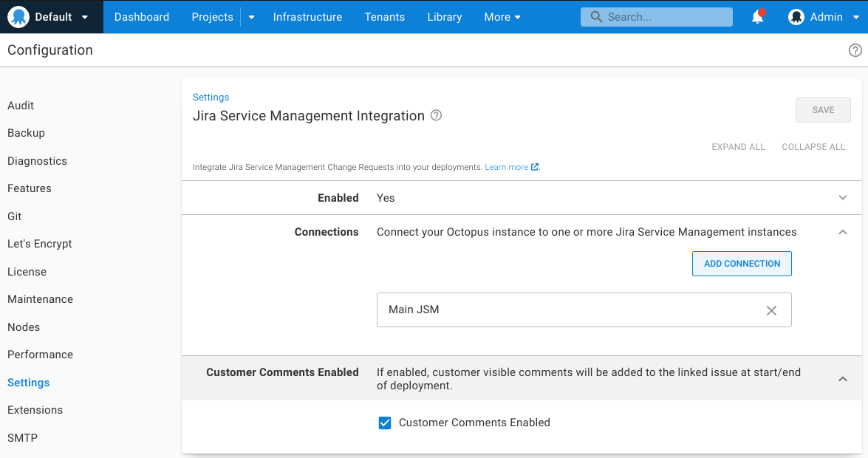This screenshot has width=868, height=458.
Task: Click the Octopus logo icon
Action: (x=18, y=16)
